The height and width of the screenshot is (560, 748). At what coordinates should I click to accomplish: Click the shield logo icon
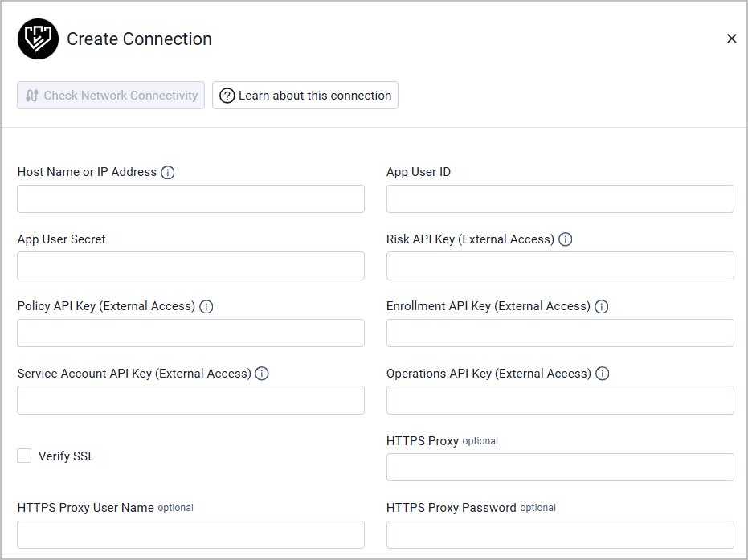coord(38,38)
